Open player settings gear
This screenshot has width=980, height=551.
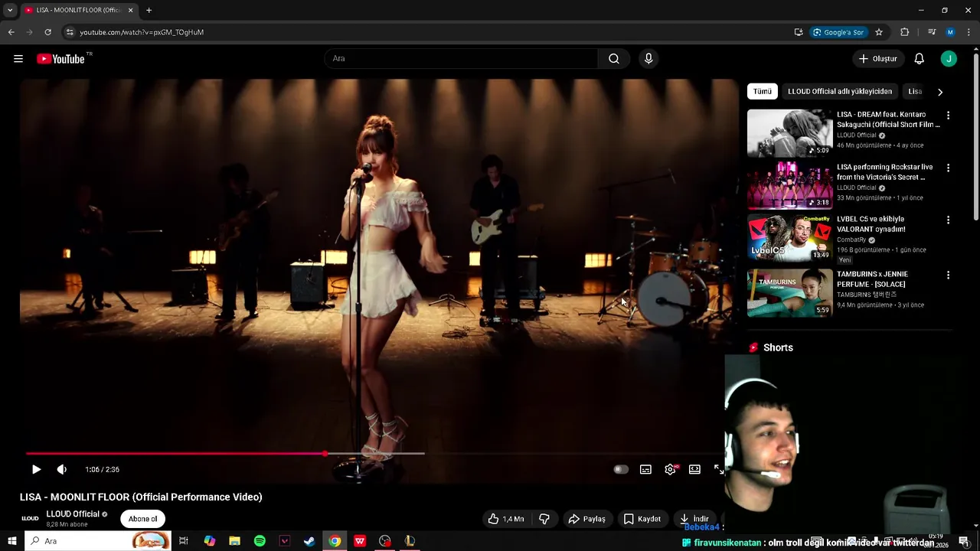pyautogui.click(x=671, y=469)
